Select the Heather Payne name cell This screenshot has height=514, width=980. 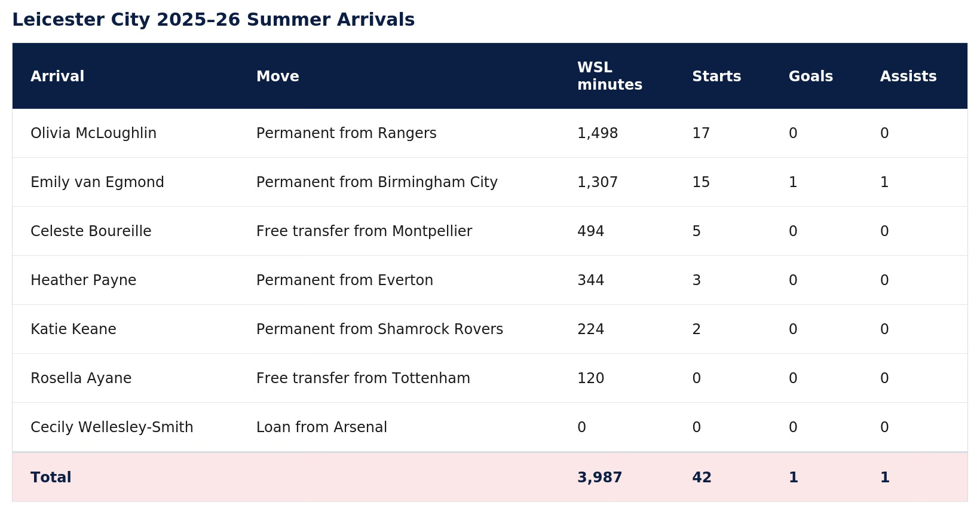pyautogui.click(x=83, y=280)
